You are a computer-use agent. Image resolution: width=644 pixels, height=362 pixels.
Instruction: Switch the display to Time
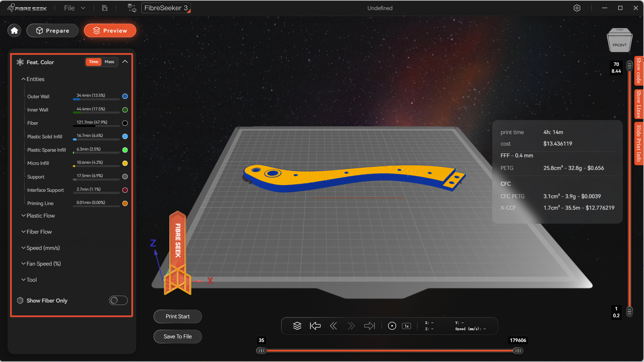(94, 62)
